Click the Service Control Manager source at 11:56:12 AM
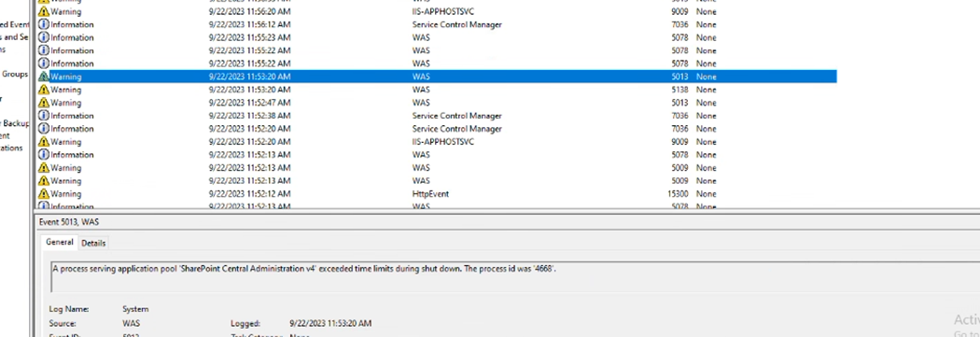980x337 pixels. (457, 24)
